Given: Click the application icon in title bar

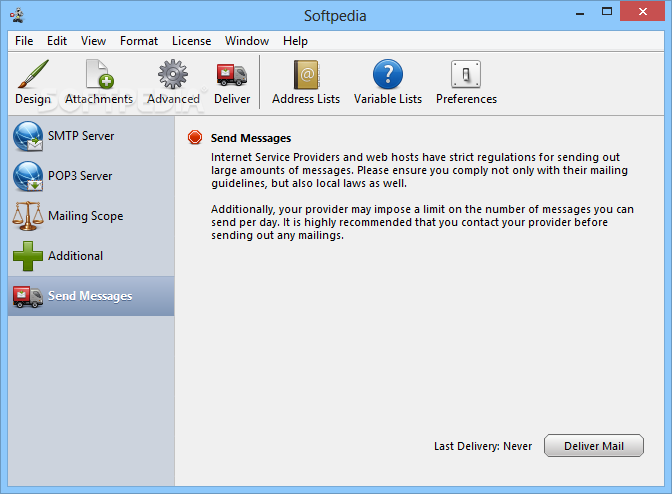Looking at the screenshot, I should [x=17, y=15].
